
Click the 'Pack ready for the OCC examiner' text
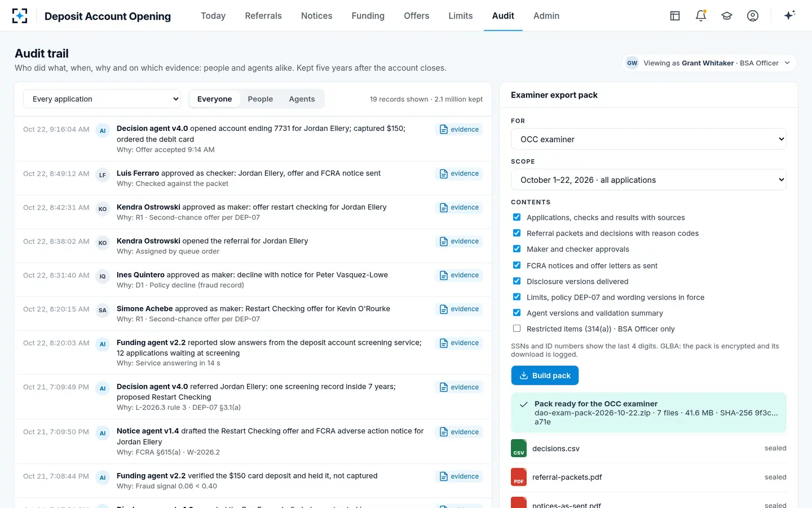[x=596, y=404]
